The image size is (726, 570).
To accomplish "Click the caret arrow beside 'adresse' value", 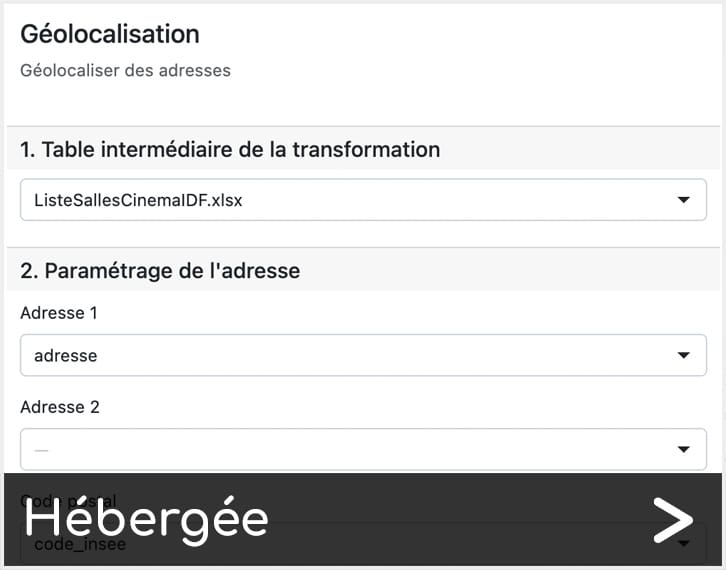I will 684,355.
